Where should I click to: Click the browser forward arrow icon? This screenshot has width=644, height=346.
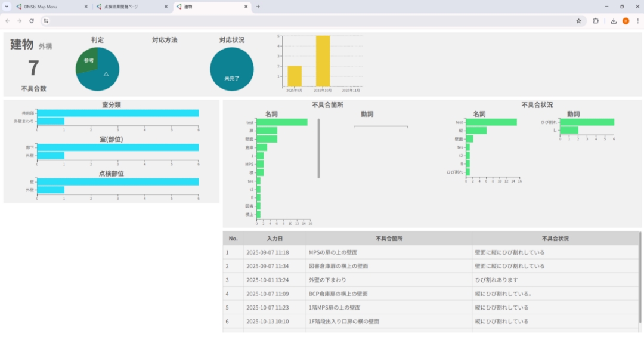[x=18, y=20]
